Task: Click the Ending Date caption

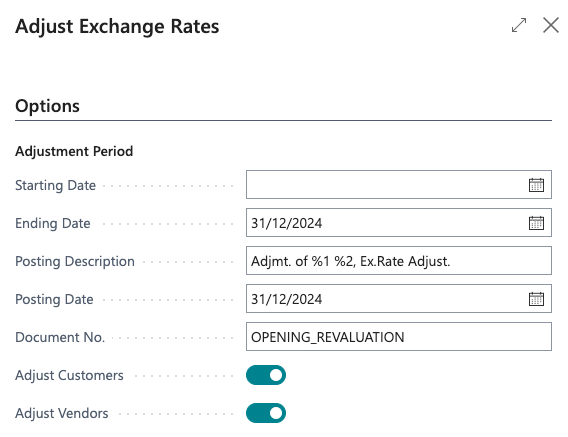Action: coord(53,223)
